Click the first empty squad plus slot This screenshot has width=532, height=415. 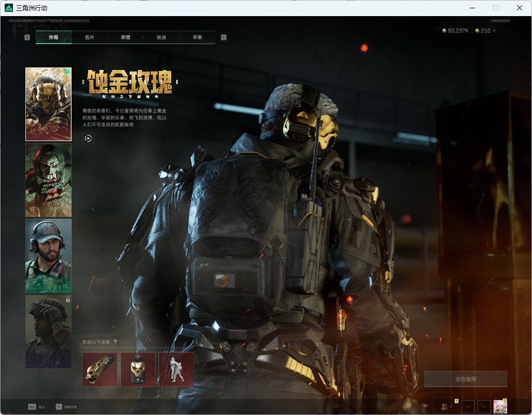(x=468, y=407)
